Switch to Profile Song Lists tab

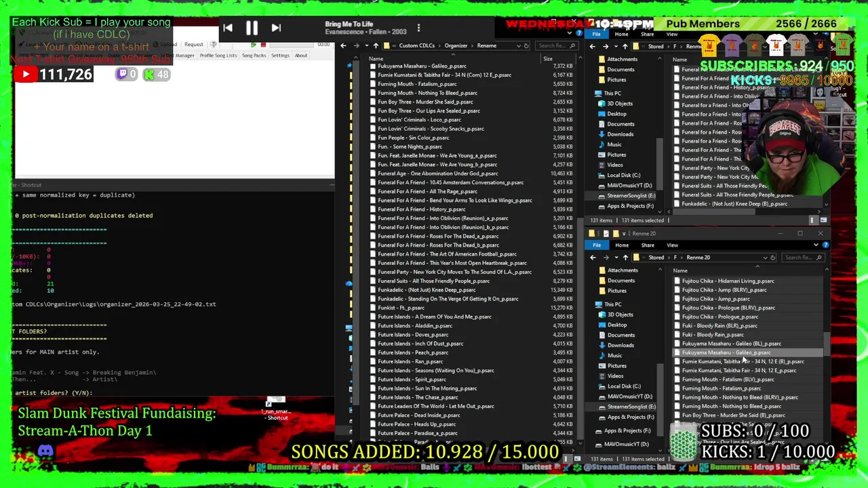[x=218, y=56]
